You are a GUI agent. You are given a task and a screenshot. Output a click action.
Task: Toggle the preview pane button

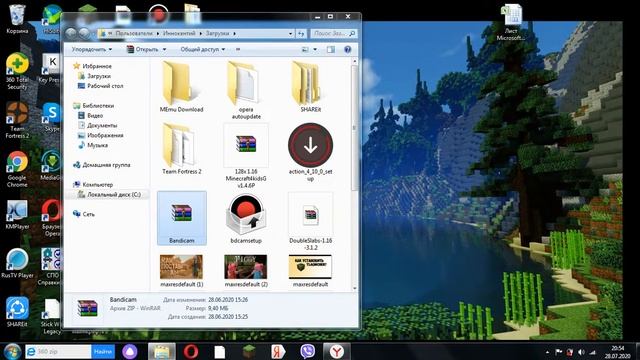pos(331,49)
